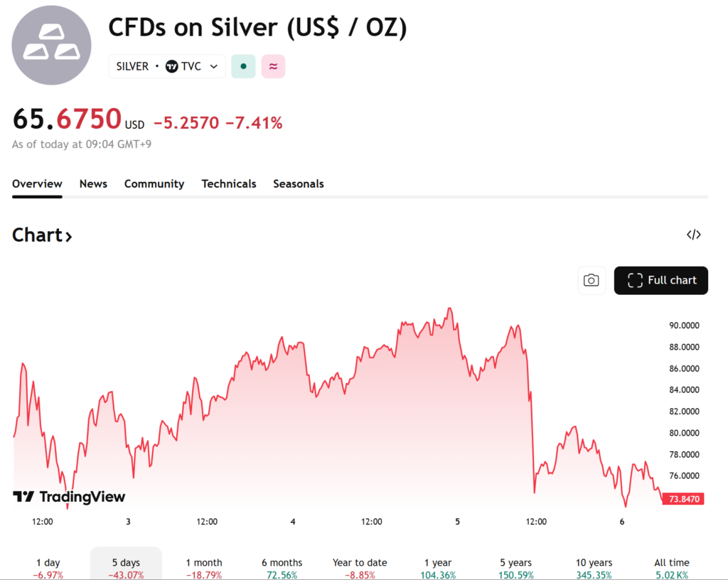Show the All time price range
This screenshot has width=728, height=580.
coord(672,567)
